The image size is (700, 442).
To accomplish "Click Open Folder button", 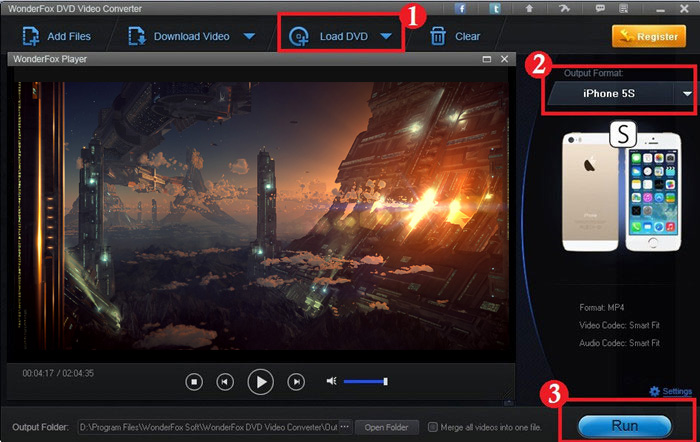I will coord(387,427).
